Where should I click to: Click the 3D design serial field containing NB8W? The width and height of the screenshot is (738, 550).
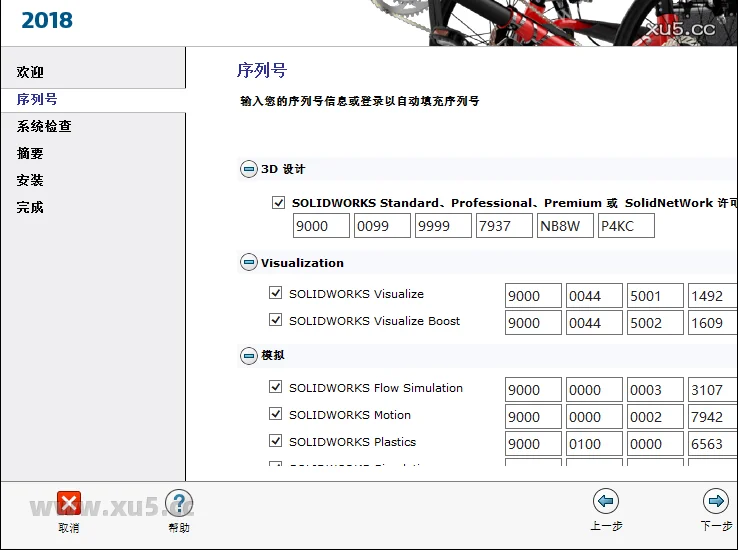click(565, 226)
